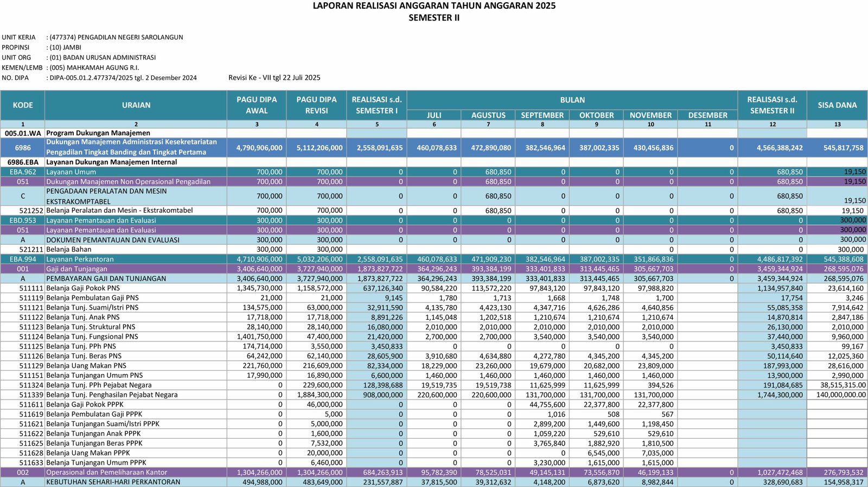Select the PAGU DIPA REVISI header cell
This screenshot has width=868, height=487.
(x=316, y=105)
